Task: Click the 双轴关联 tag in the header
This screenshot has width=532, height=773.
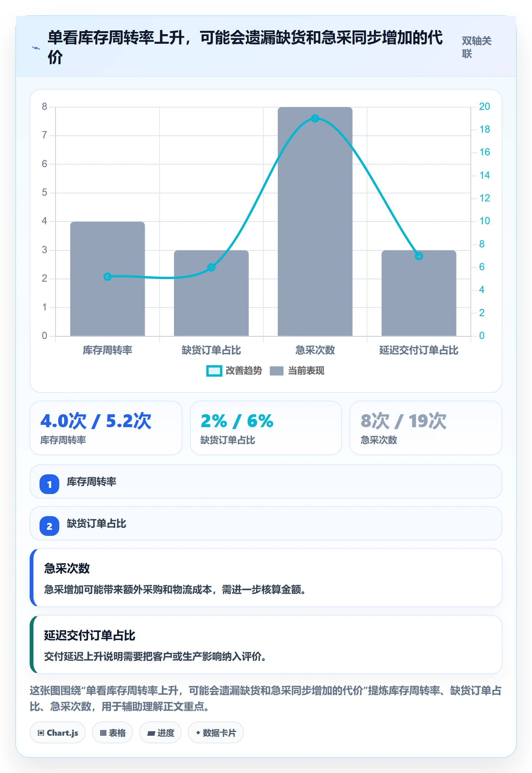Action: tap(477, 47)
